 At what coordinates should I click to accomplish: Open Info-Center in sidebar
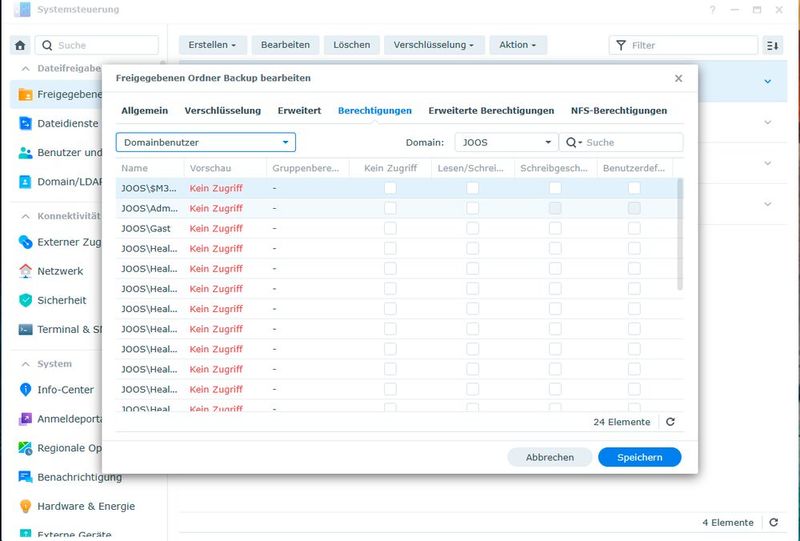click(65, 390)
